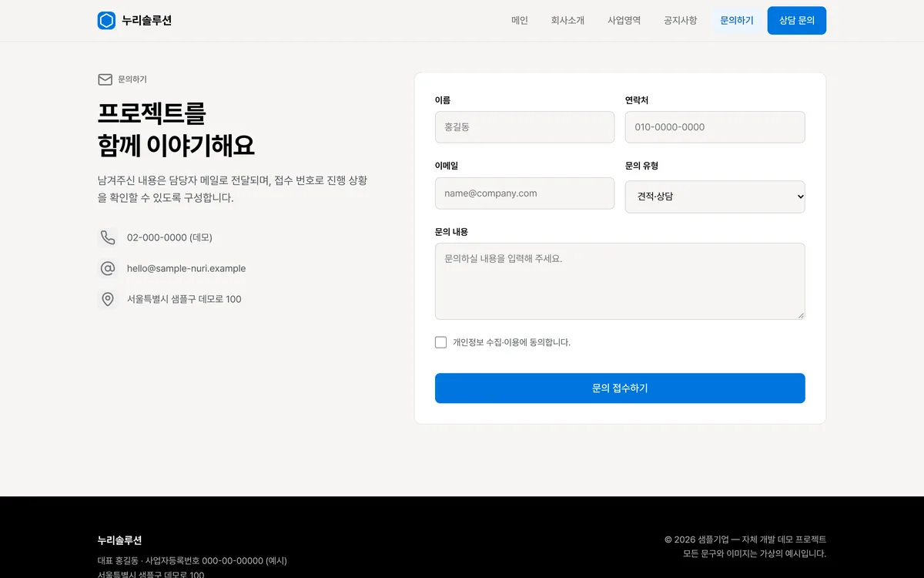Click the envelope icon beside 문의하기 label
The image size is (924, 578).
click(x=105, y=79)
